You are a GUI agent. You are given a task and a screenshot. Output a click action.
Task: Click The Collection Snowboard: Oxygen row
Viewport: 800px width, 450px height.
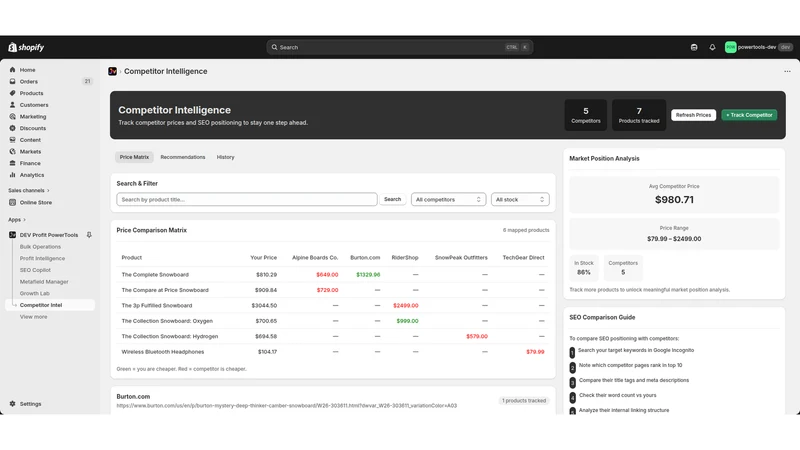point(333,321)
